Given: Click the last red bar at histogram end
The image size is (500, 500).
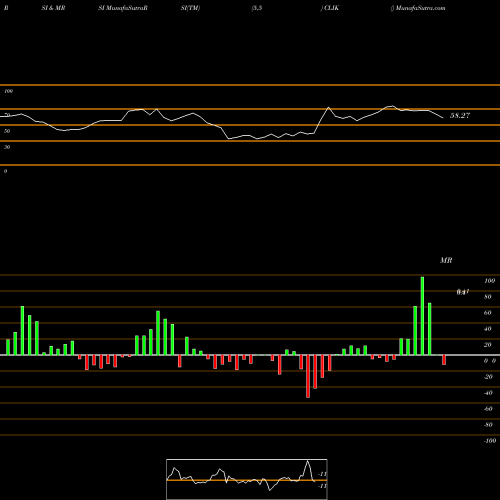Looking at the screenshot, I should (x=444, y=360).
